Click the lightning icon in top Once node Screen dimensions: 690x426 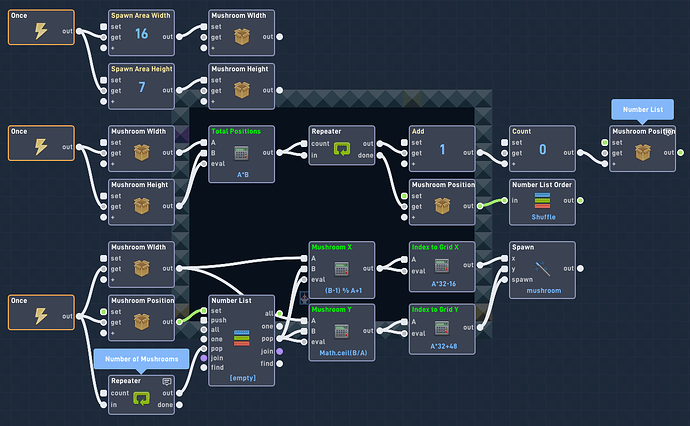point(41,31)
